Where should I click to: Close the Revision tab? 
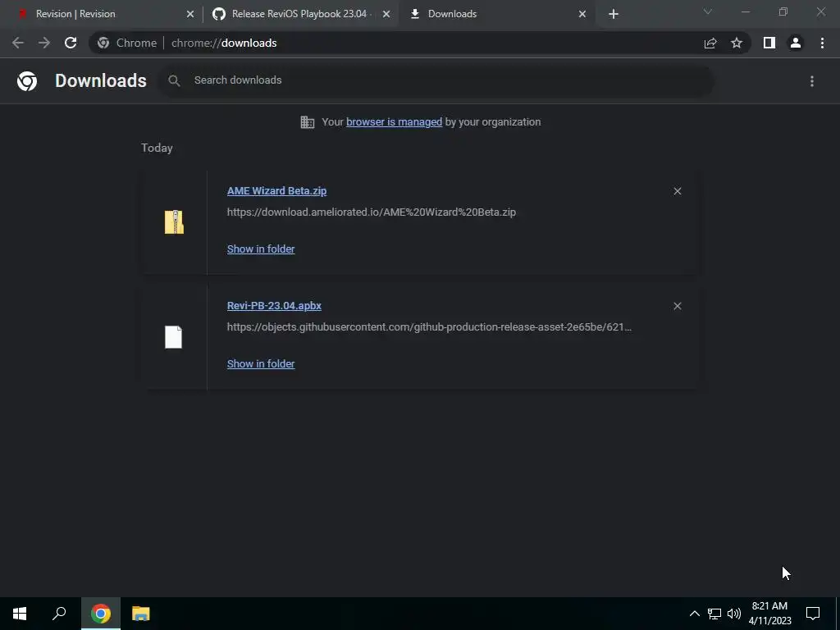coord(190,14)
